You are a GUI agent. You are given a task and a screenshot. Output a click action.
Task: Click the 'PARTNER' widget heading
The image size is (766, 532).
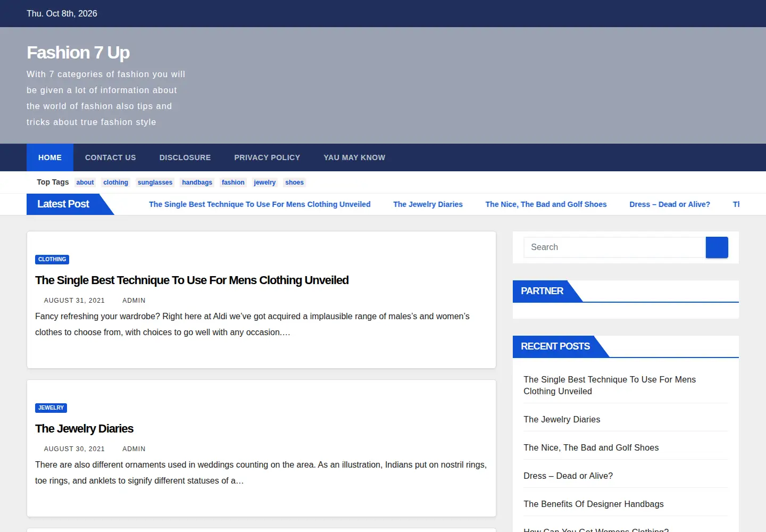[x=542, y=291]
